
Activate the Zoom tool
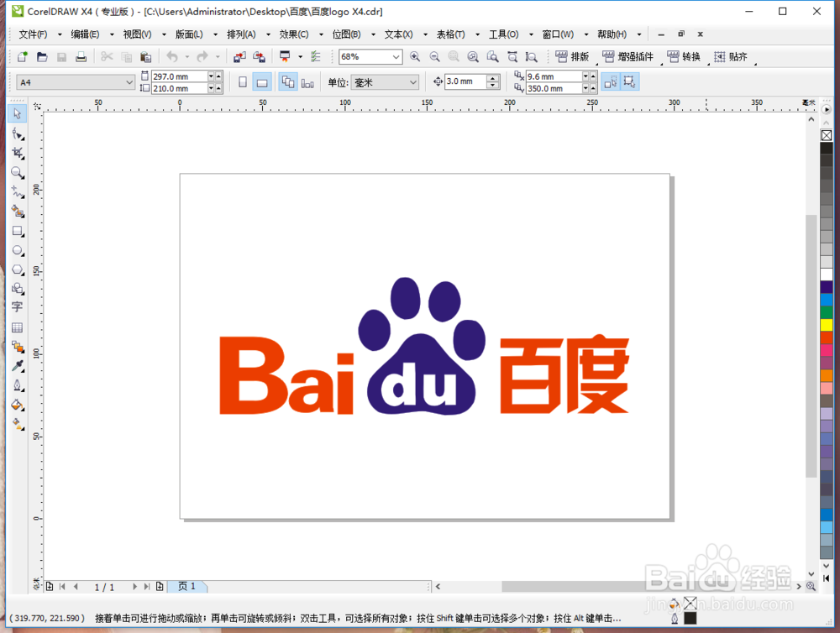click(17, 173)
